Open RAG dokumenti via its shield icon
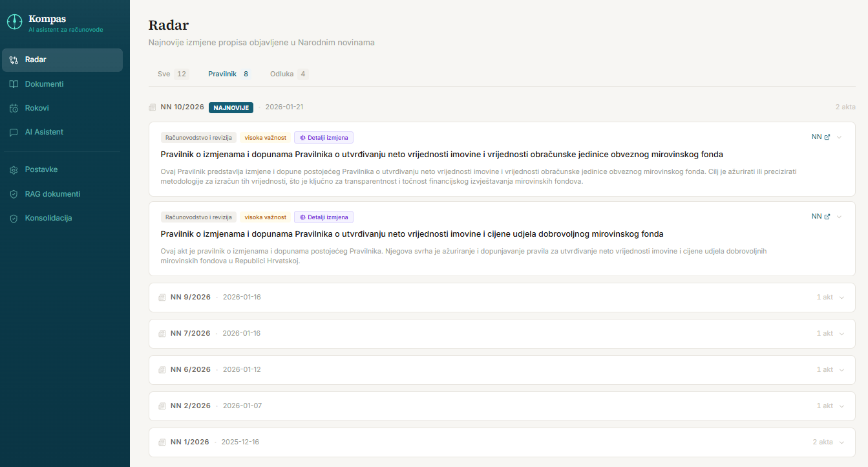 [14, 194]
